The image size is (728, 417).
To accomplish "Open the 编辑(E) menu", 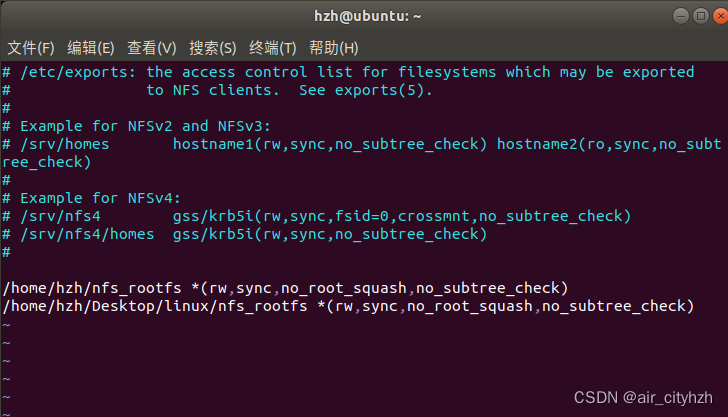I will coord(91,48).
